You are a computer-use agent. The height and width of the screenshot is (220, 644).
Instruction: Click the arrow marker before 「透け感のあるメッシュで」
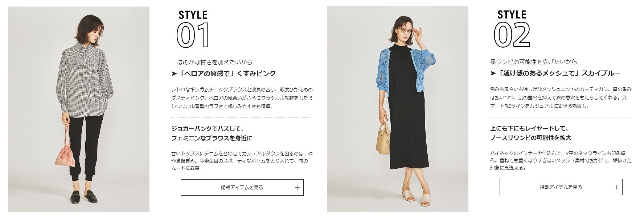pos(493,73)
